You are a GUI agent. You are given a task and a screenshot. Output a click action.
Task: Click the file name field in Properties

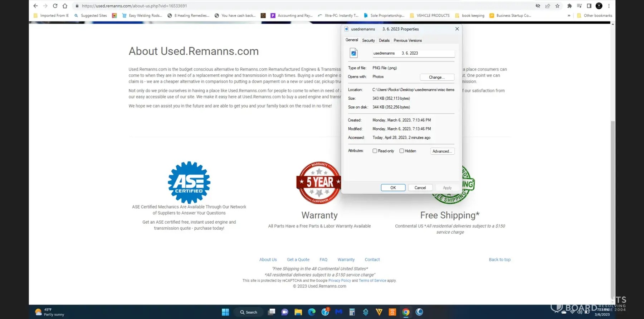(413, 53)
